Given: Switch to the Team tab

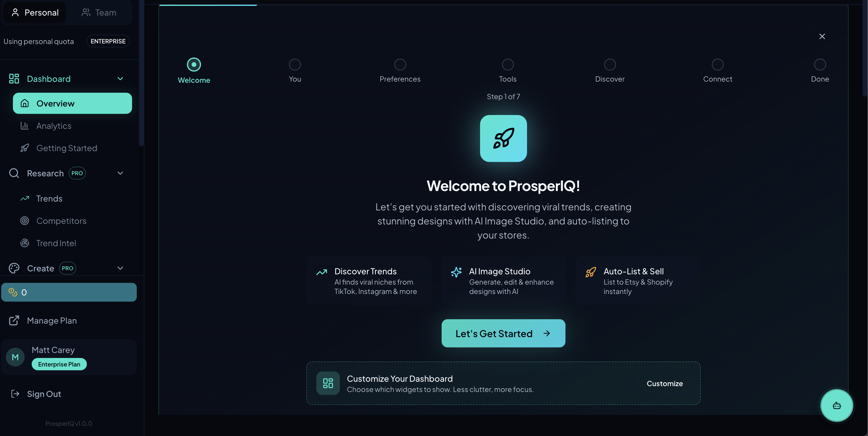Looking at the screenshot, I should click(99, 12).
